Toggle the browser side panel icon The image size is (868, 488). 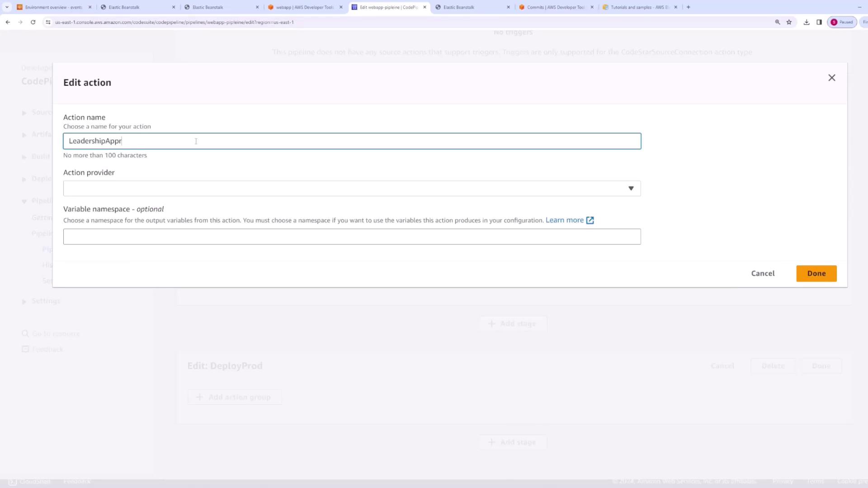tap(819, 22)
